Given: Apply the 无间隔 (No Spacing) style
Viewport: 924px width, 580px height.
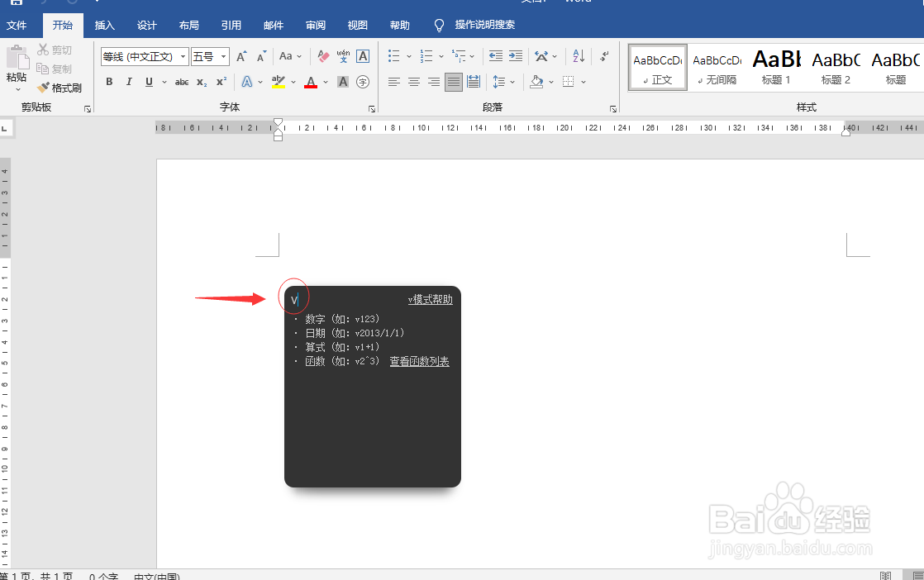Looking at the screenshot, I should (717, 68).
